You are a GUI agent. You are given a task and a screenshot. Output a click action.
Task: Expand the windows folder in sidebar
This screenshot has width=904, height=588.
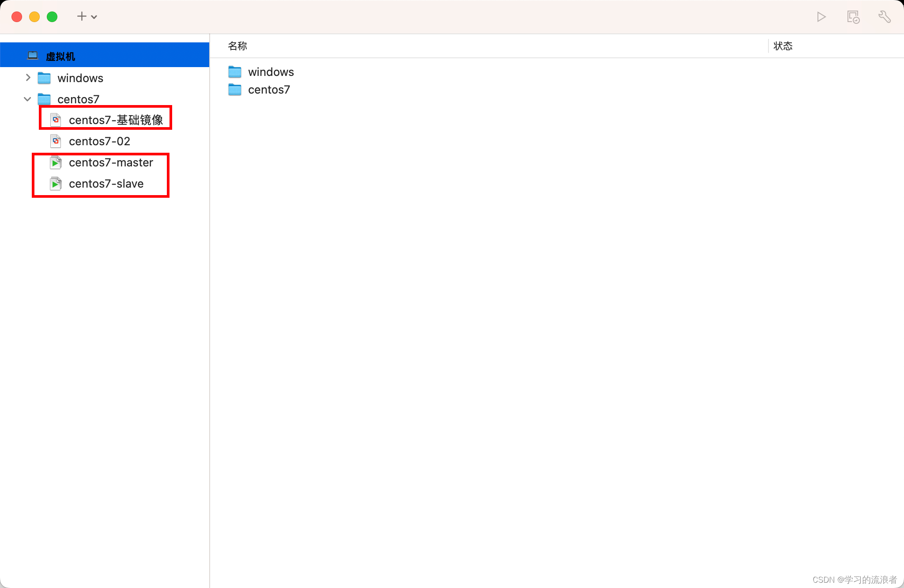click(28, 78)
